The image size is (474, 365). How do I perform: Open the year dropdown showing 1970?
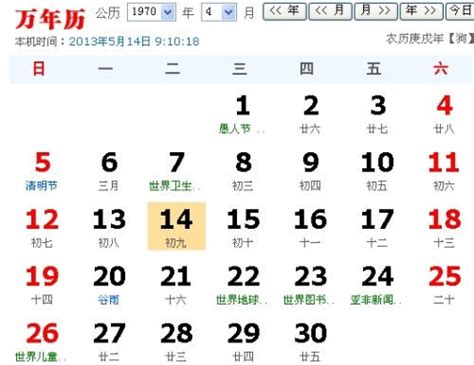[x=152, y=12]
